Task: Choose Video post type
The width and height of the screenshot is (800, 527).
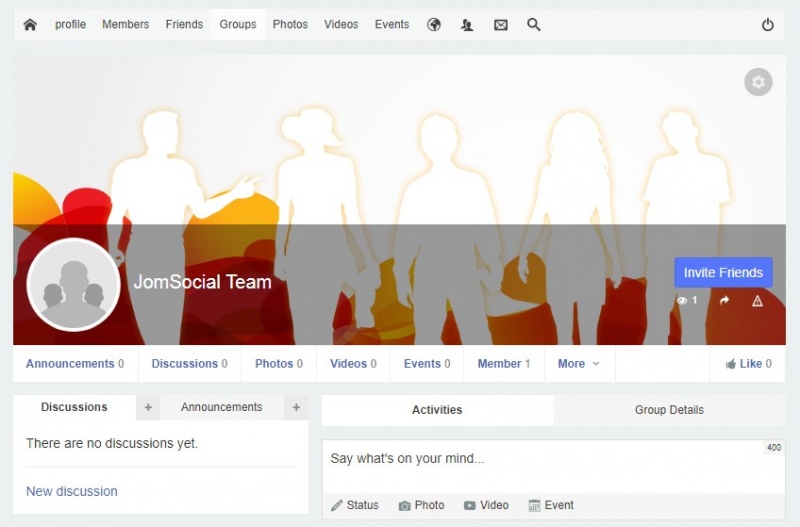Action: pyautogui.click(x=486, y=505)
